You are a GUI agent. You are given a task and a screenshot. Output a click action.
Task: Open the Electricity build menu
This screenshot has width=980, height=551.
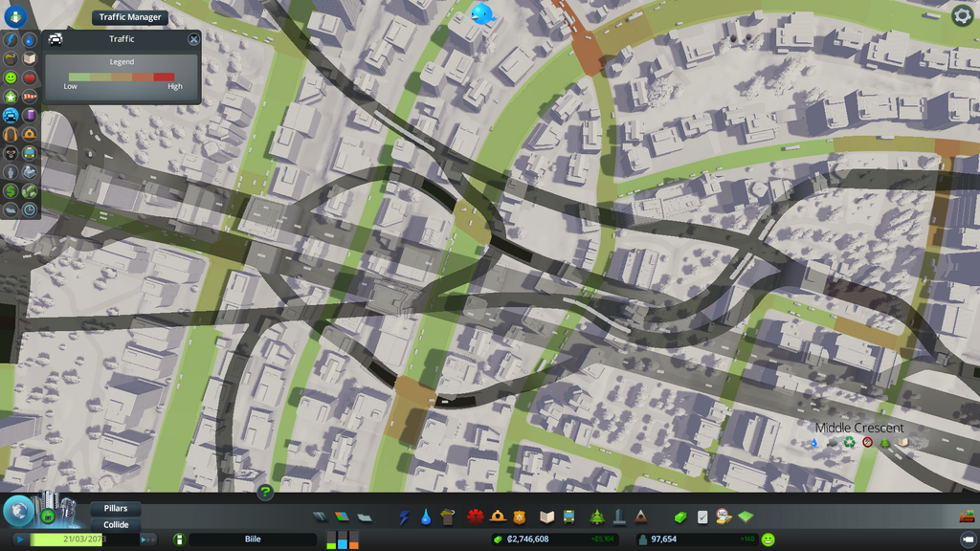(x=404, y=517)
